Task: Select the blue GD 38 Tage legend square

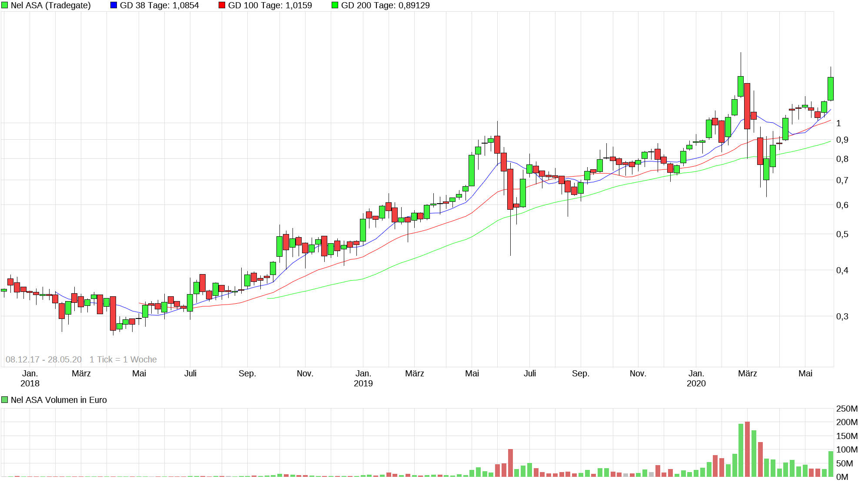Action: 114,5
